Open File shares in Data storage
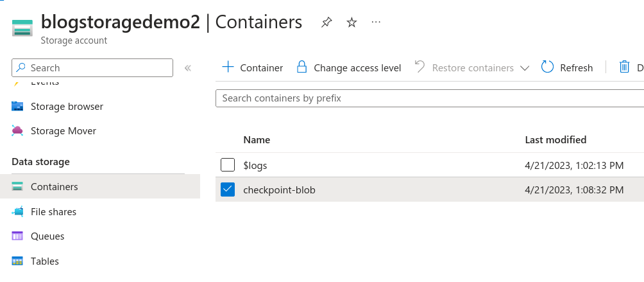 (x=53, y=212)
